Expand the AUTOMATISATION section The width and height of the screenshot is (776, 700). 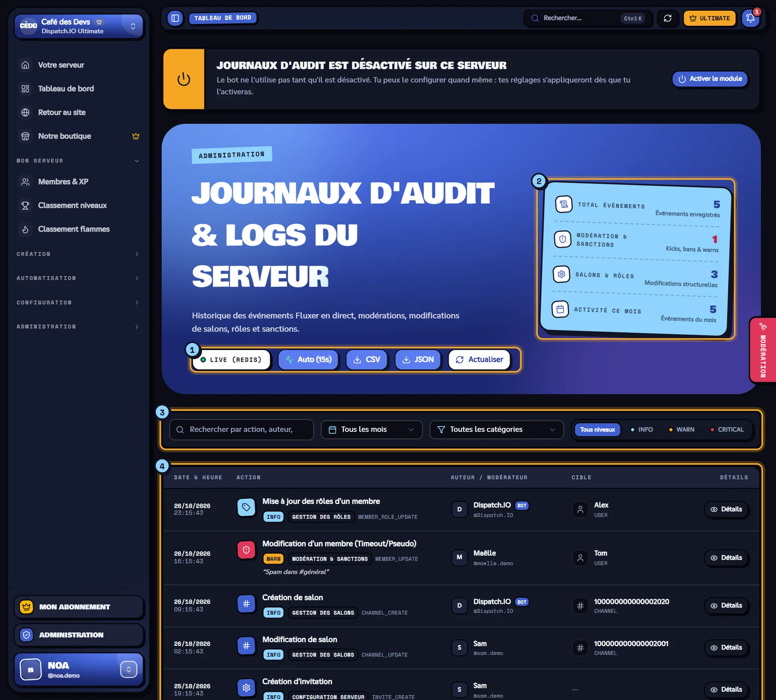[x=78, y=278]
